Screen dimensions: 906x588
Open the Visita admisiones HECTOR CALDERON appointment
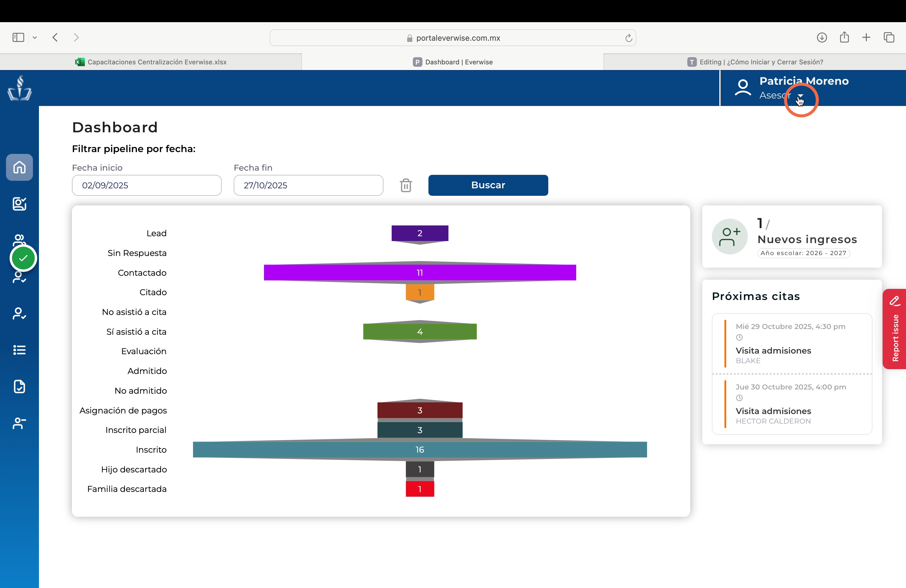pos(792,404)
